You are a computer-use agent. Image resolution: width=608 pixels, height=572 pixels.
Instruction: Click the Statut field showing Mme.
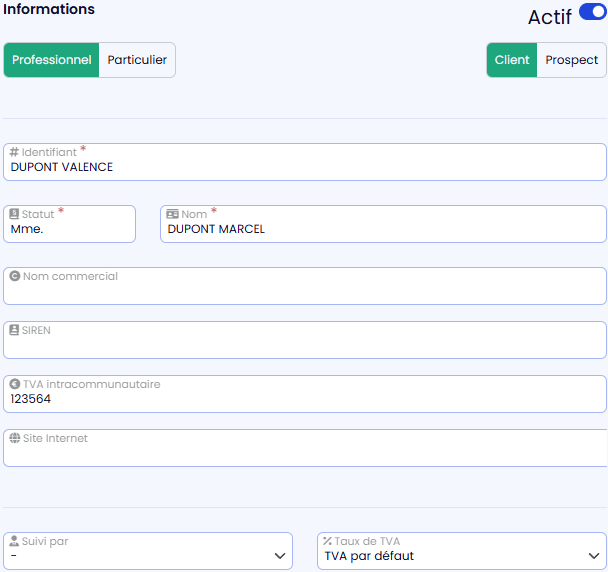click(x=69, y=229)
